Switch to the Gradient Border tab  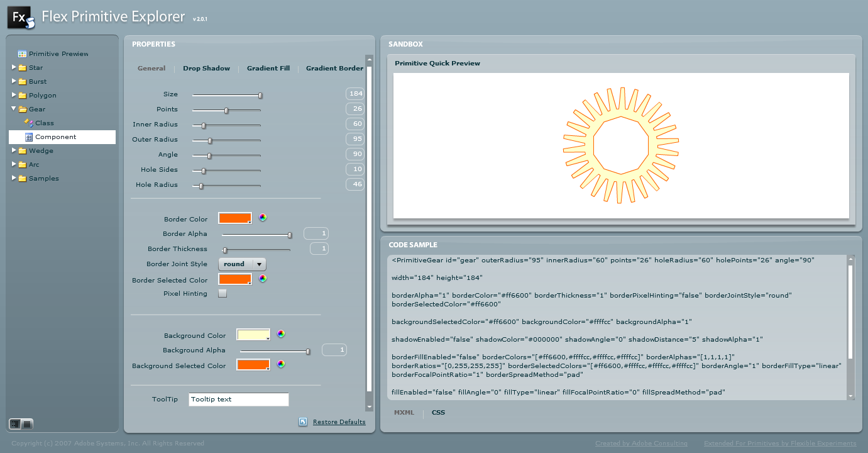(x=334, y=69)
